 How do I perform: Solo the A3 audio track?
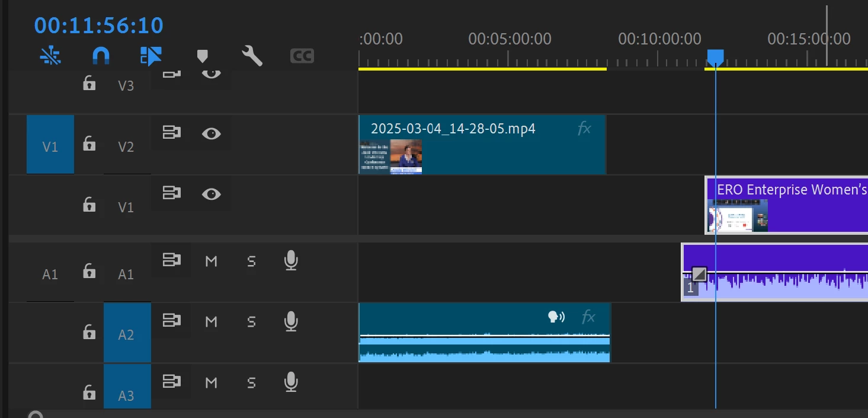coord(251,382)
